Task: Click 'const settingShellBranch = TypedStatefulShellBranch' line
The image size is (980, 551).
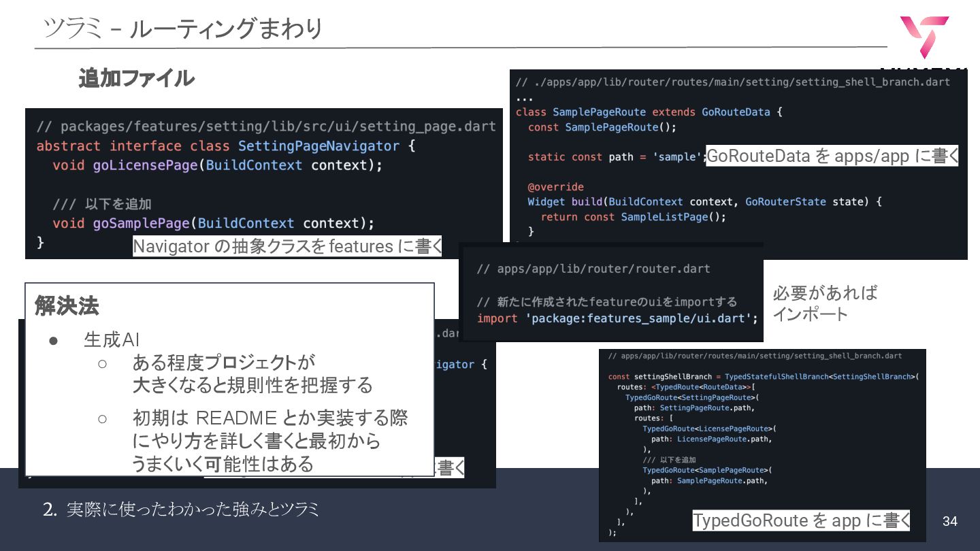Action: tap(764, 376)
